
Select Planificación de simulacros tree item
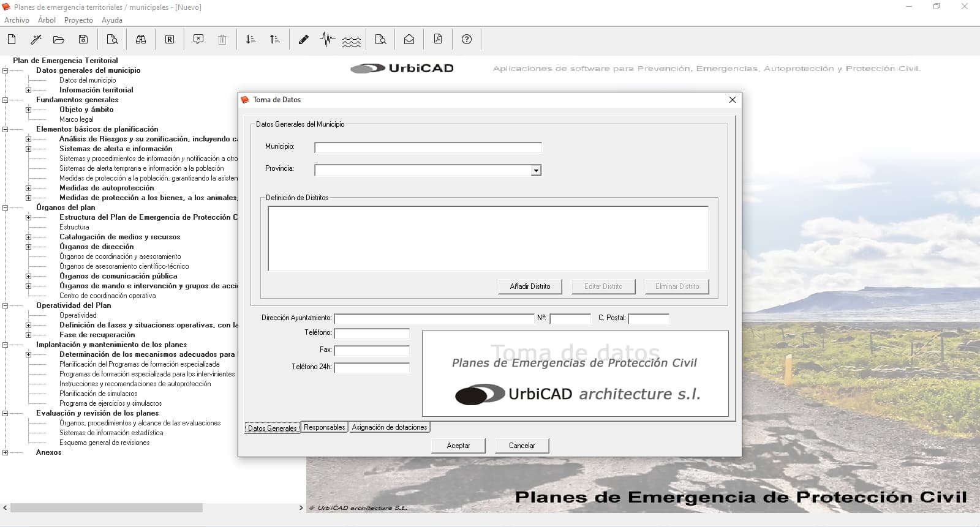tap(99, 394)
